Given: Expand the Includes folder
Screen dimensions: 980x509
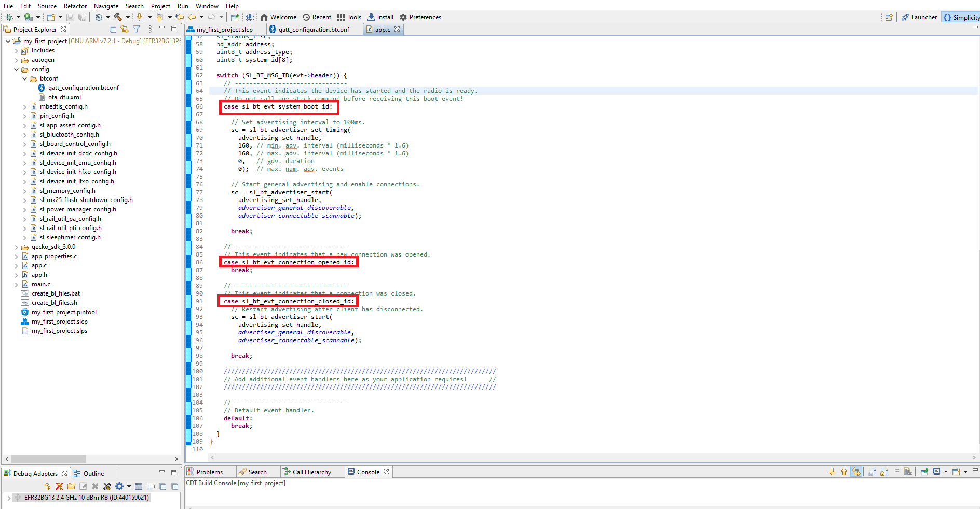Looking at the screenshot, I should click(16, 51).
